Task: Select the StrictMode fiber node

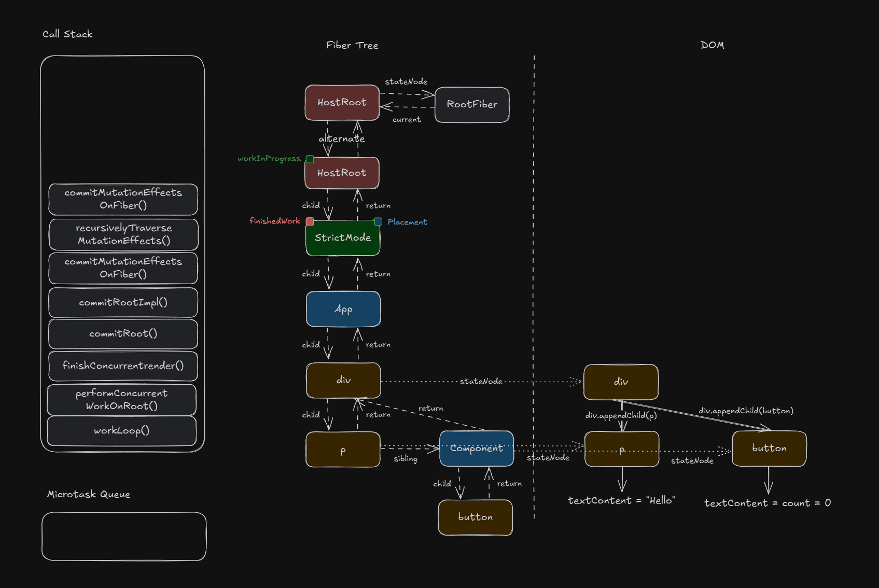Action: tap(342, 238)
